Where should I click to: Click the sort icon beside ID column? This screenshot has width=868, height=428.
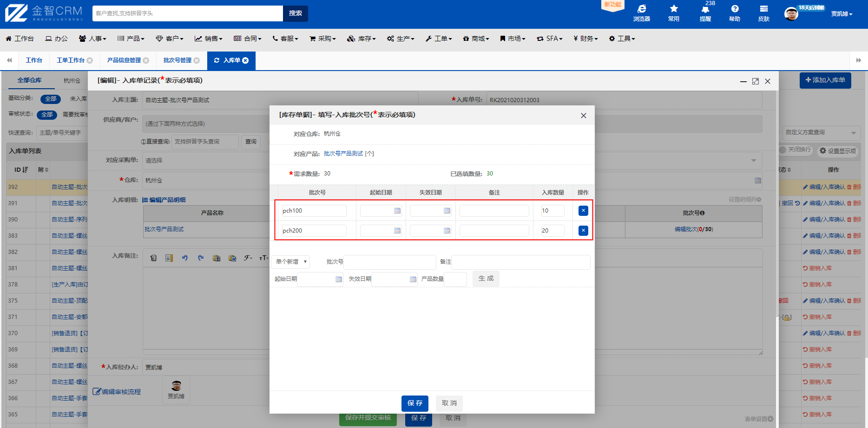(25, 170)
